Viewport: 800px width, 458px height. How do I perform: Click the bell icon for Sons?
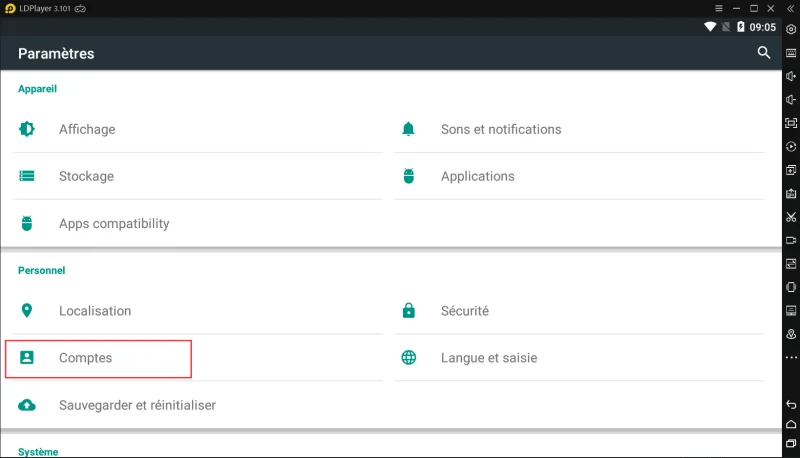click(408, 129)
